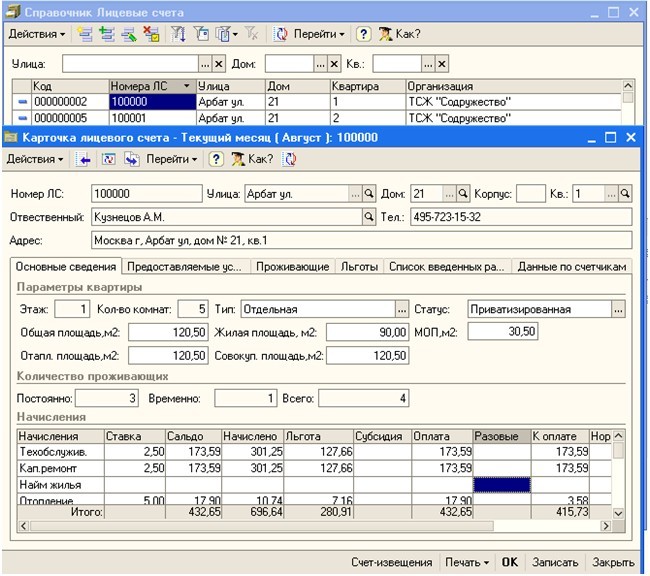Clear the Дом filter with X button
This screenshot has height=576, width=650.
click(334, 64)
